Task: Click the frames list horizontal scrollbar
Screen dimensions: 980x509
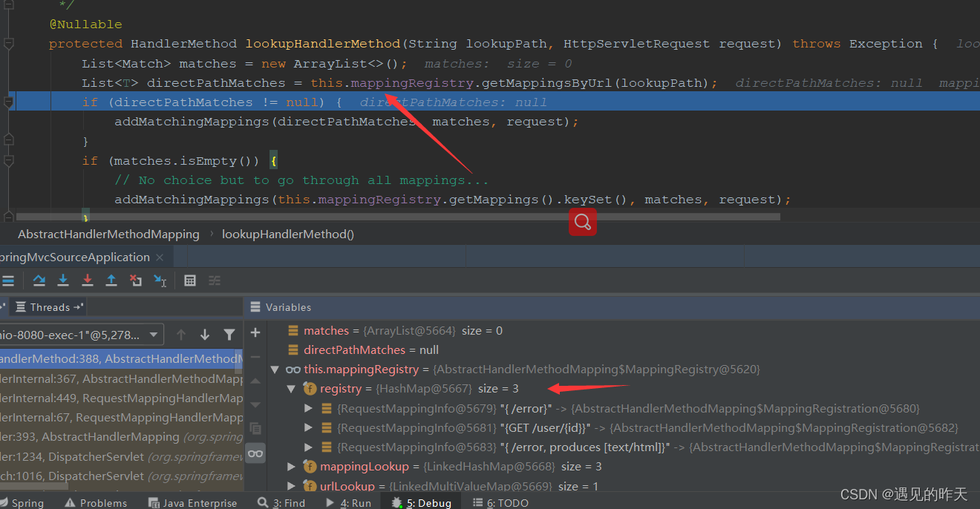Action: click(x=33, y=485)
